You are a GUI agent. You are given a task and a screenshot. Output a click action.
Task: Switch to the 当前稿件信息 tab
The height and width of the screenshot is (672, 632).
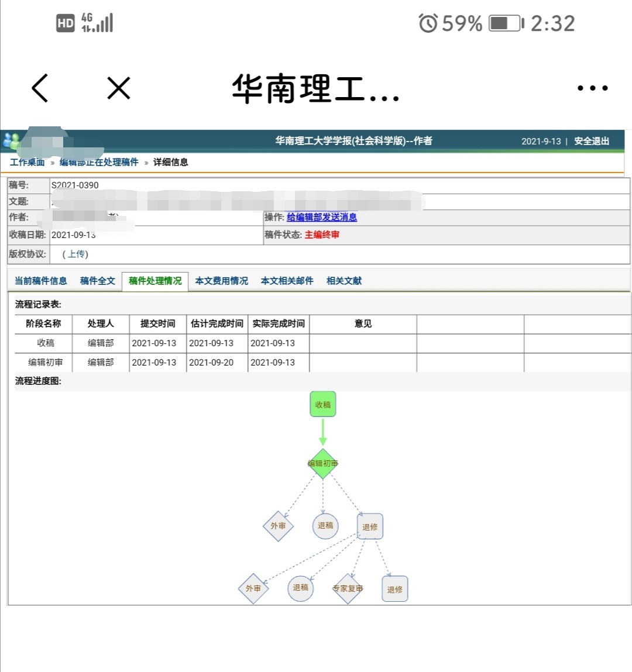(x=40, y=281)
